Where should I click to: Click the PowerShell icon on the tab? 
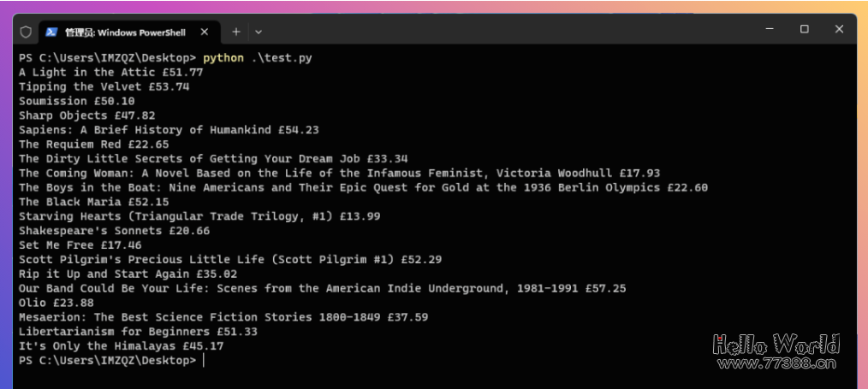[51, 32]
